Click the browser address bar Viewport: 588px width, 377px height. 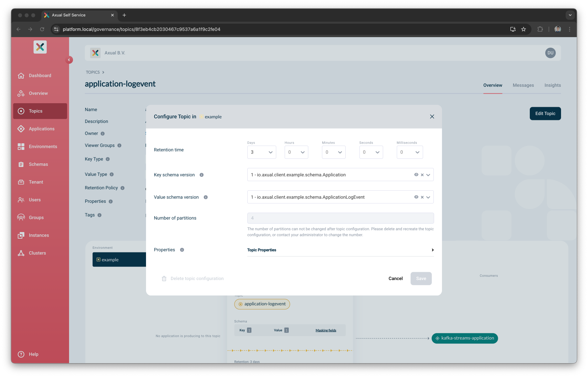(283, 29)
